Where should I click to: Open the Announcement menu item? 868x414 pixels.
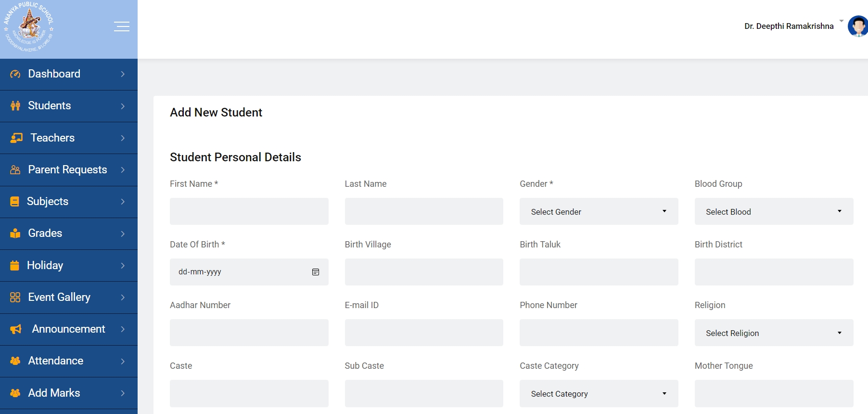point(69,329)
